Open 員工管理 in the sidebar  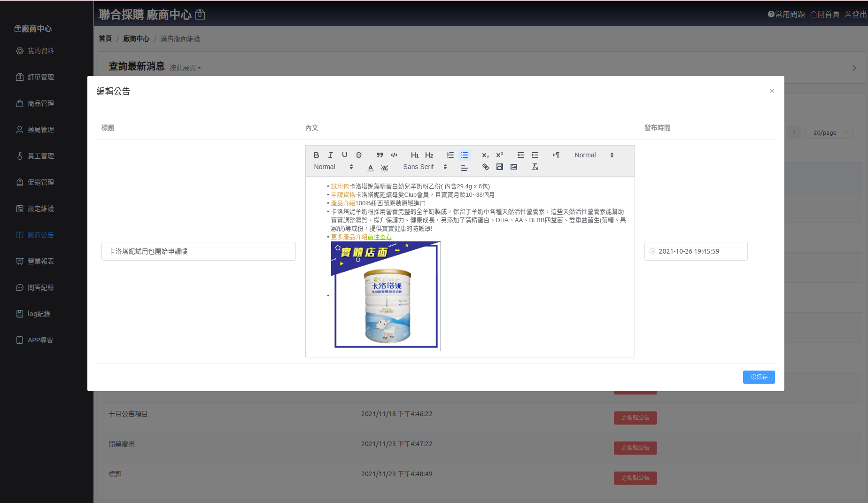click(41, 156)
